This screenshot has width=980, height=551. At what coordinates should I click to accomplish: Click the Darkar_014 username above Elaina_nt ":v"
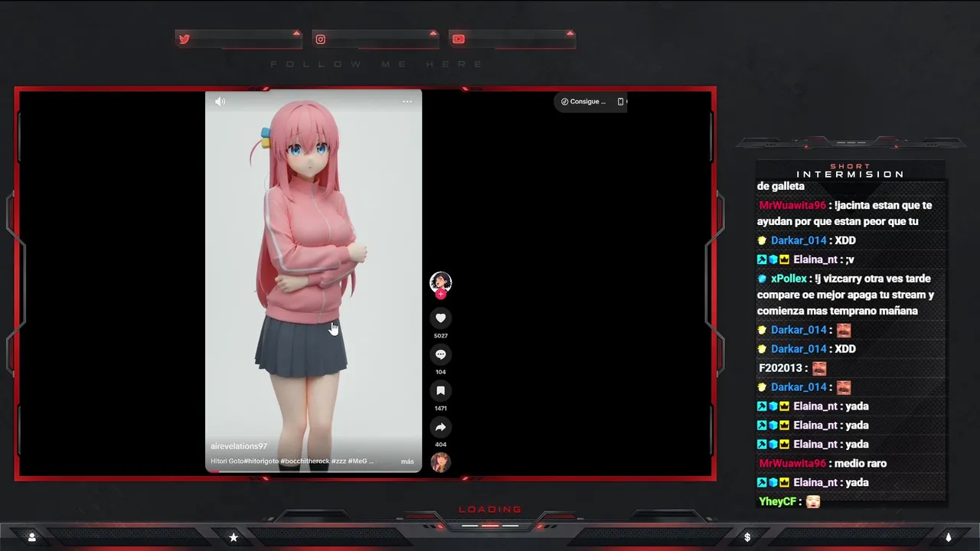tap(799, 240)
